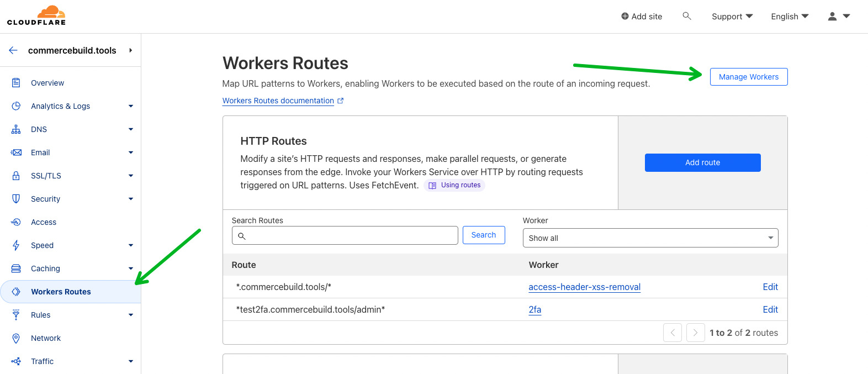Click the Add site plus icon

point(624,16)
